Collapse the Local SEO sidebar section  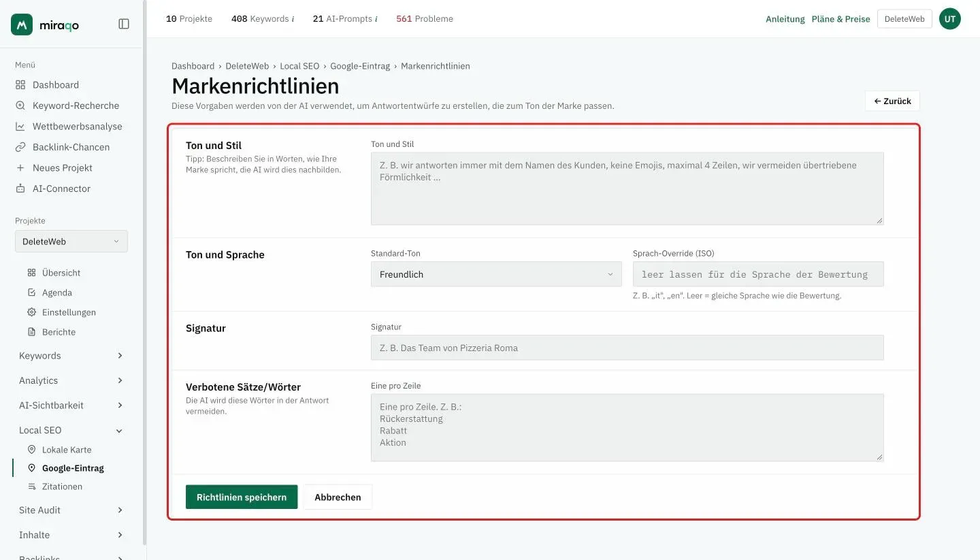pyautogui.click(x=71, y=430)
